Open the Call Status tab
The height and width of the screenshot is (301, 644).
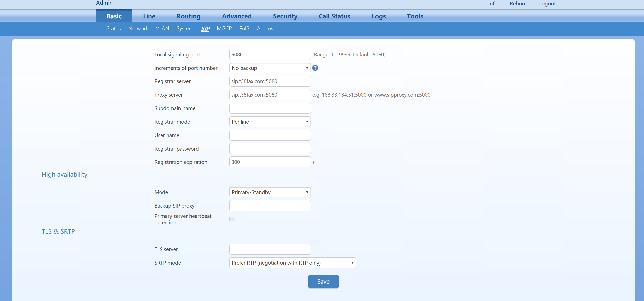tap(334, 16)
